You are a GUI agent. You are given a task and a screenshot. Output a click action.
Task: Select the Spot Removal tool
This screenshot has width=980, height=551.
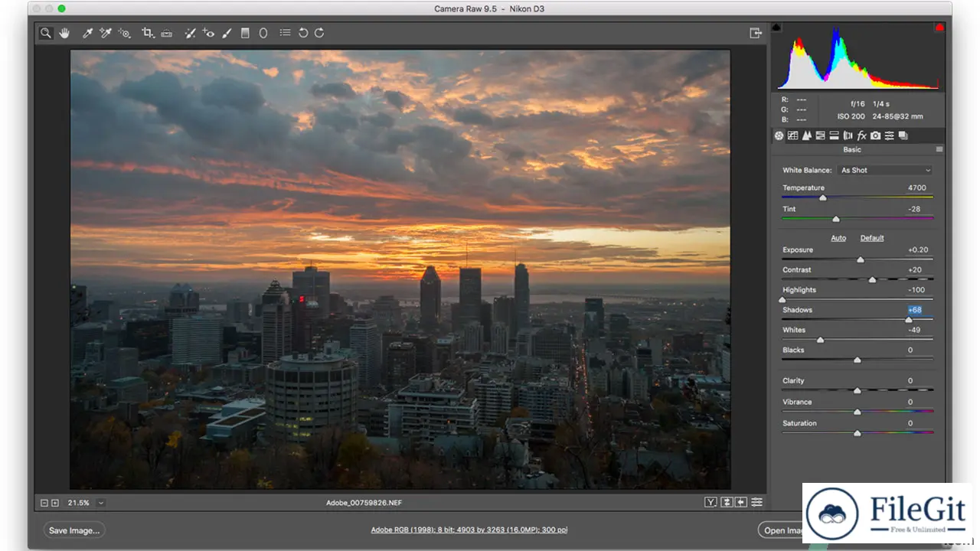coord(190,33)
